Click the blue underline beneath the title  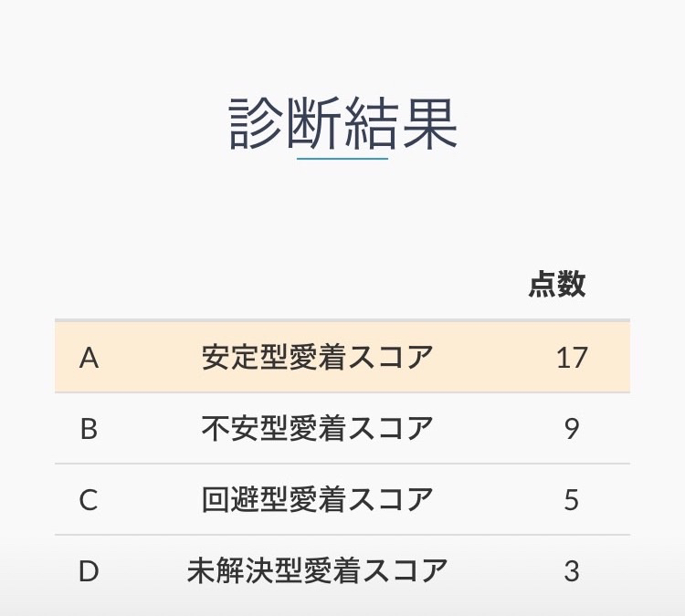pyautogui.click(x=342, y=159)
